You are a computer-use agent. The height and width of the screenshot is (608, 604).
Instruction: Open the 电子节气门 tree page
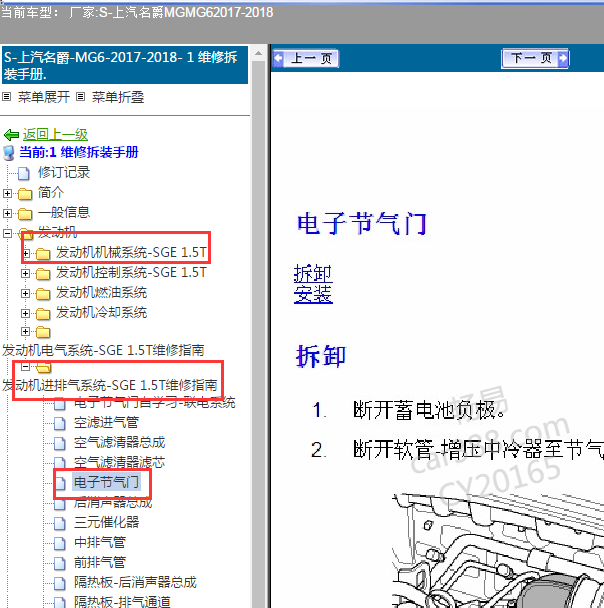point(106,482)
